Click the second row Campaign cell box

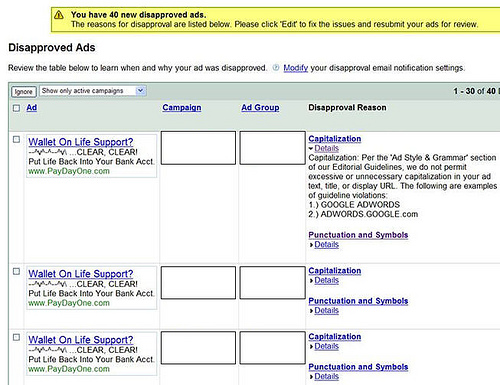198,283
